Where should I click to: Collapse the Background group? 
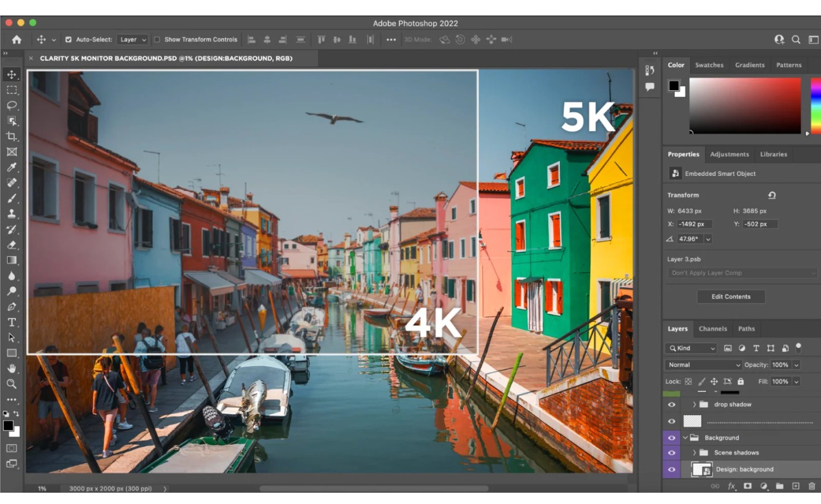(x=685, y=437)
